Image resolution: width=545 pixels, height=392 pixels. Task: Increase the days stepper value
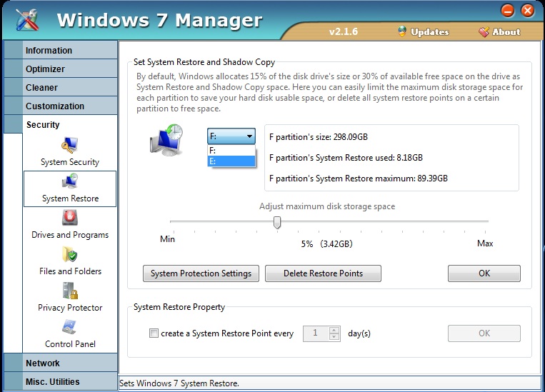(334, 330)
